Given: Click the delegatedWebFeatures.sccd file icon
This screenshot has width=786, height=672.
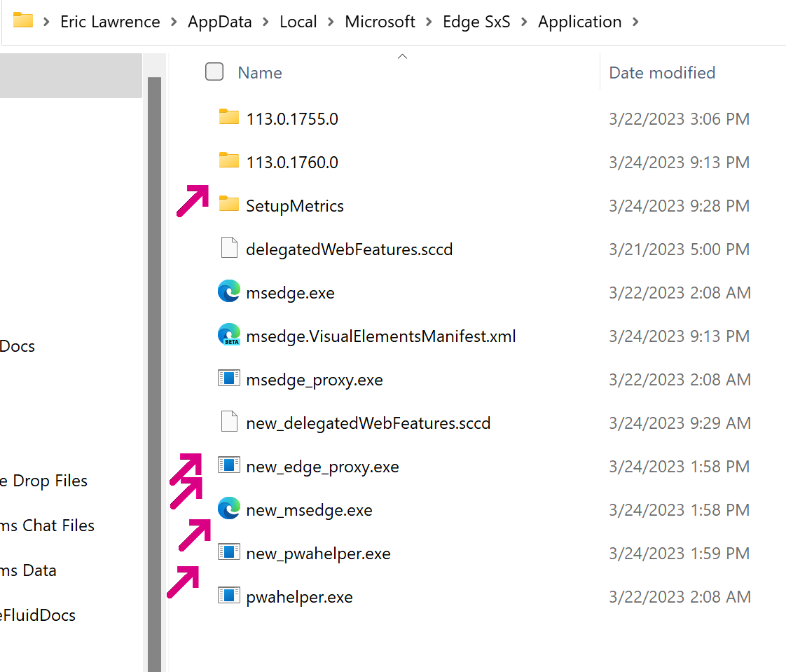Looking at the screenshot, I should coord(229,248).
